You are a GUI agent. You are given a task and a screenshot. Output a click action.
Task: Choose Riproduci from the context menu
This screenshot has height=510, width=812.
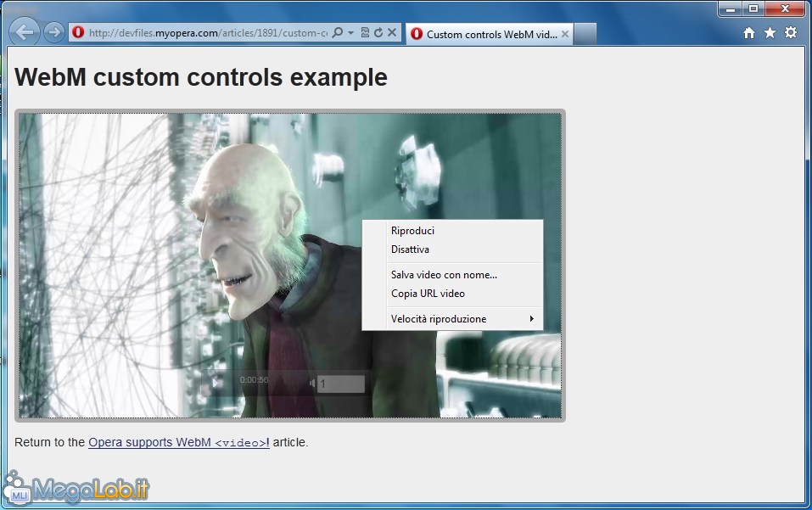tap(412, 231)
